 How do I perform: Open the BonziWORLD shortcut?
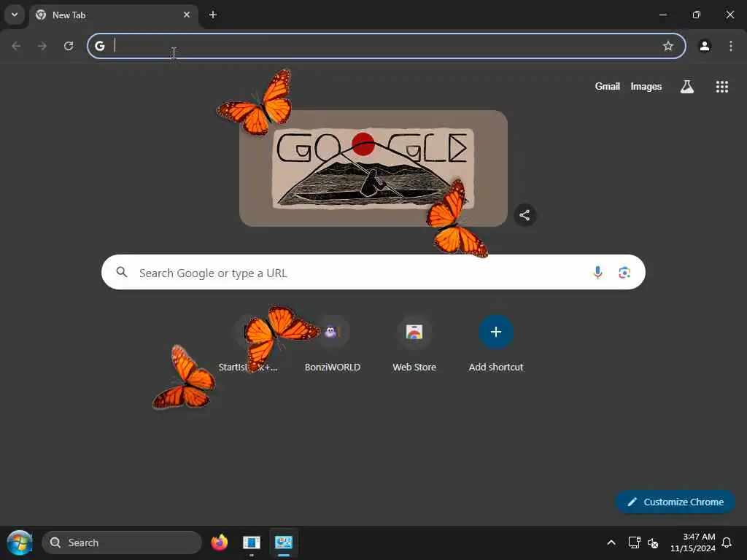[332, 344]
